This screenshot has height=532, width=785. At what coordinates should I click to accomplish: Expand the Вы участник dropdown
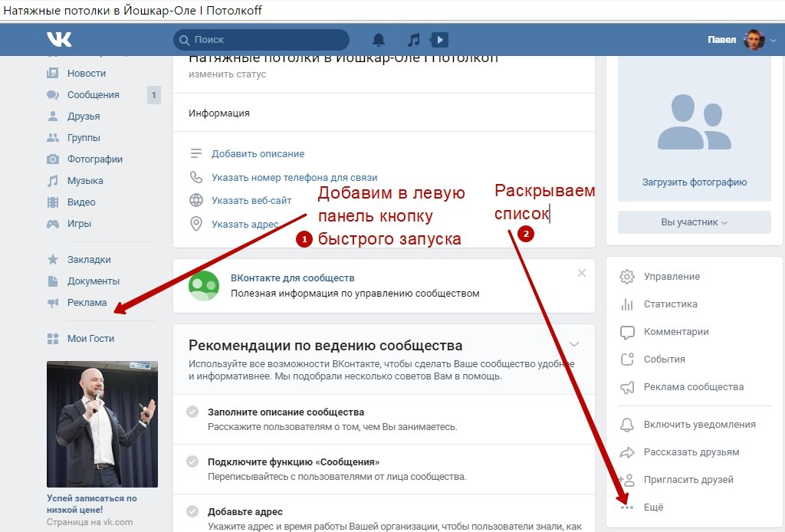pos(694,222)
